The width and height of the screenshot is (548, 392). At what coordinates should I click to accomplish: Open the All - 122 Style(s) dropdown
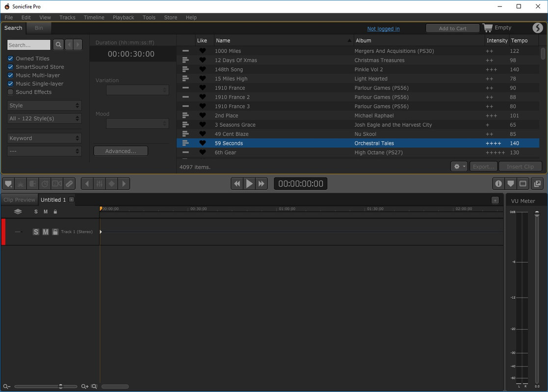(44, 118)
